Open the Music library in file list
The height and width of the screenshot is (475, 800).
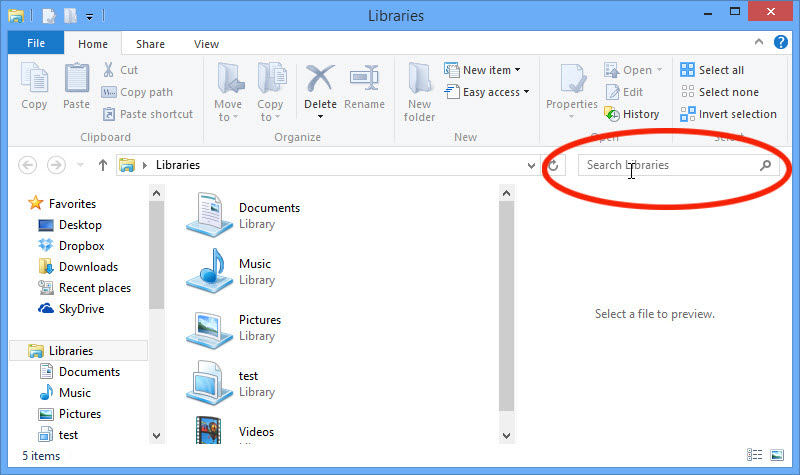point(231,271)
